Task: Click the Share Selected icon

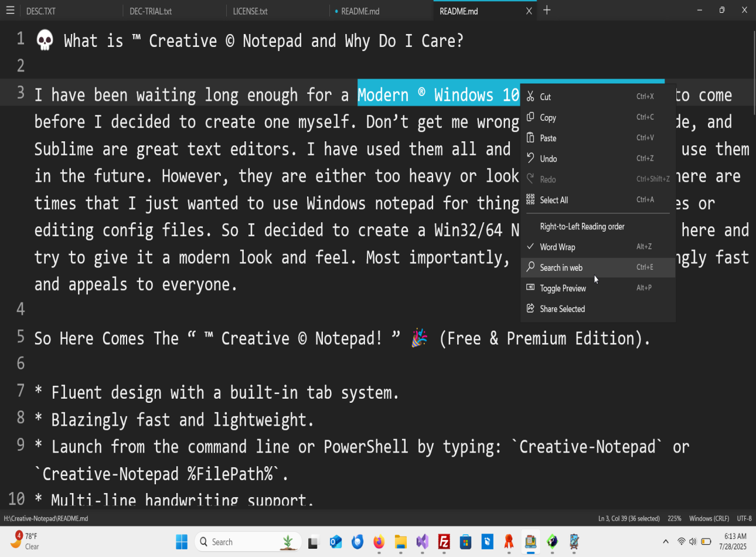Action: coord(530,308)
